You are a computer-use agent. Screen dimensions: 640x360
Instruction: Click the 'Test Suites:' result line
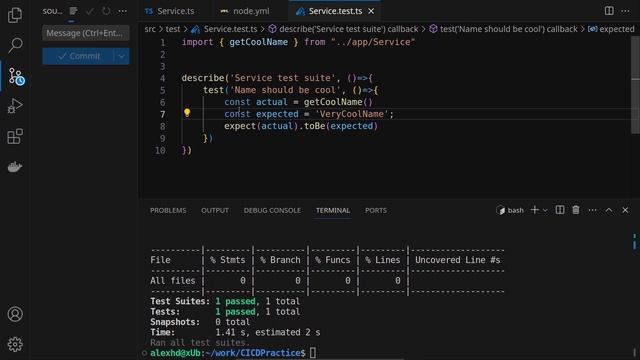pyautogui.click(x=225, y=301)
